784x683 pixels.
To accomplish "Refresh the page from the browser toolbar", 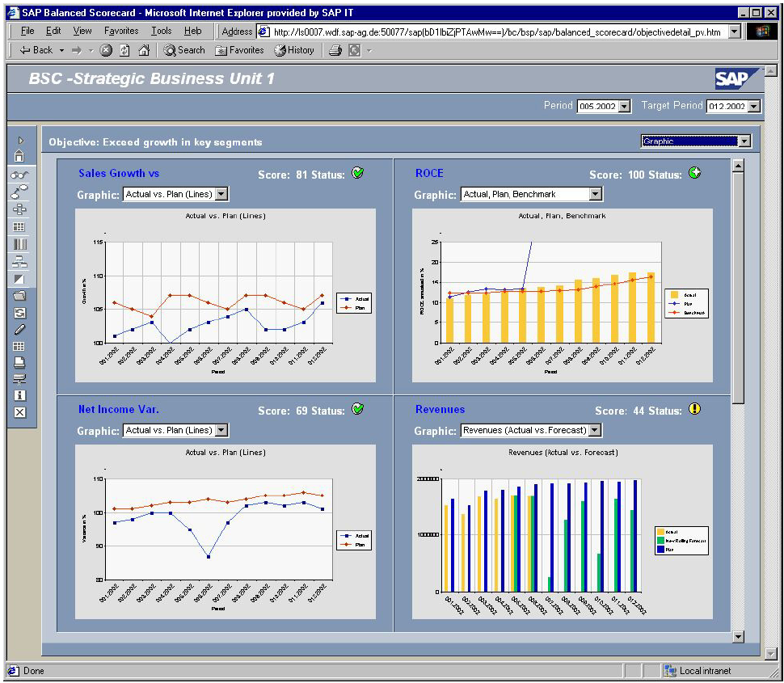I will [125, 50].
